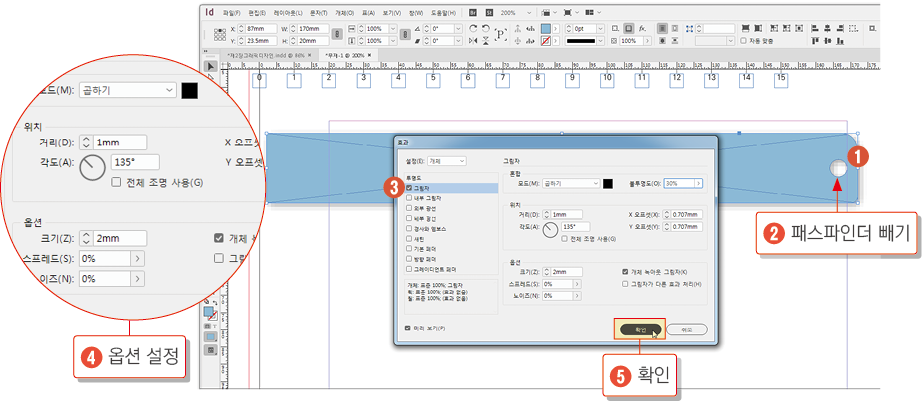This screenshot has width=922, height=401.
Task: Open the stroke weight 0pt dropdown
Action: click(x=600, y=28)
